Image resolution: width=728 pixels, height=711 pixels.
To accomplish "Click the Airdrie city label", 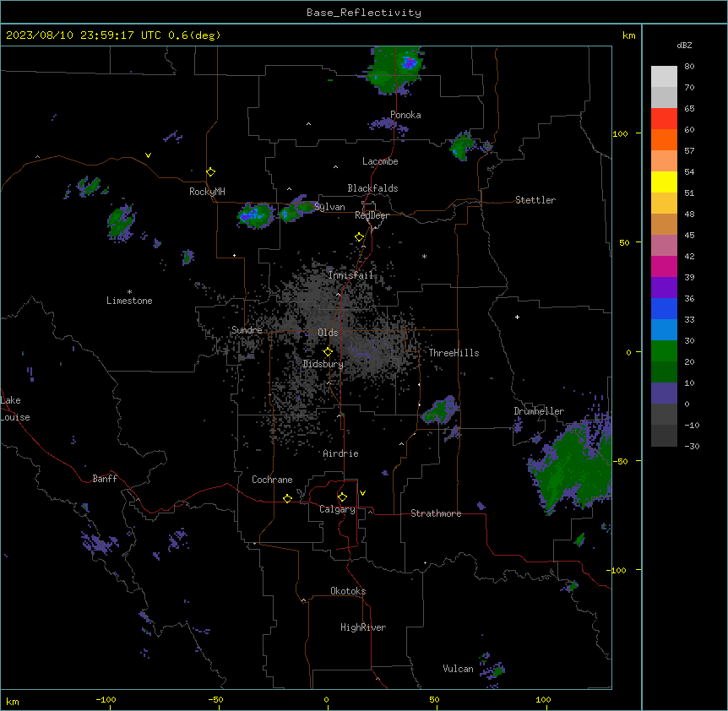I will (341, 453).
